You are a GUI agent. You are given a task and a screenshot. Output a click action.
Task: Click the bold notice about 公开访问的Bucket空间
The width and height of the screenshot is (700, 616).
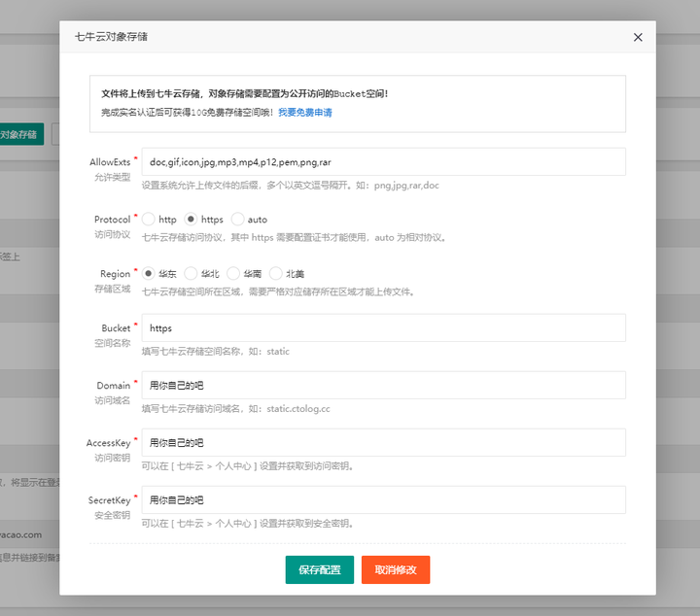[x=245, y=93]
